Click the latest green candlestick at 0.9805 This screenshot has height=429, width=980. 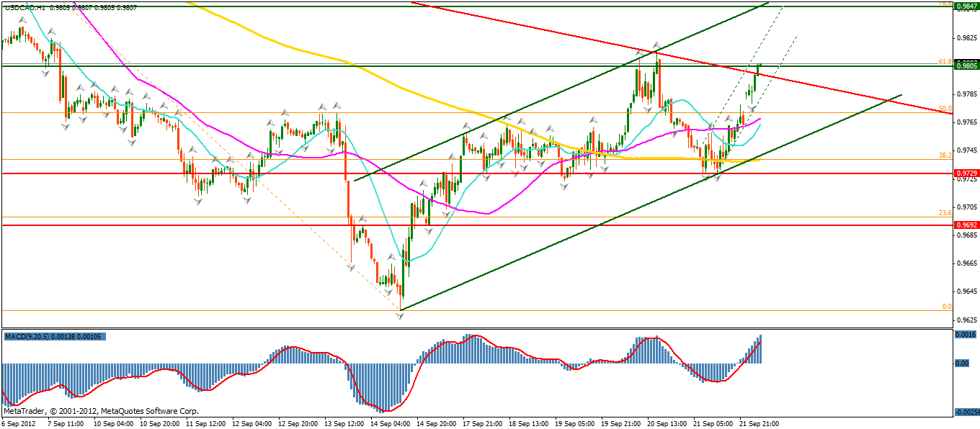pos(759,68)
